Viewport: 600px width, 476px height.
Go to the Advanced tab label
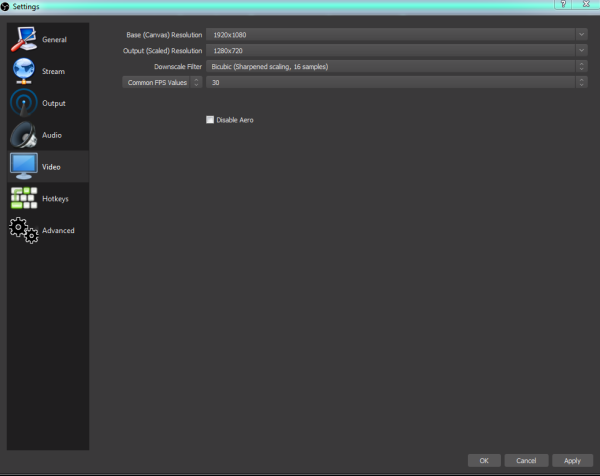click(58, 230)
